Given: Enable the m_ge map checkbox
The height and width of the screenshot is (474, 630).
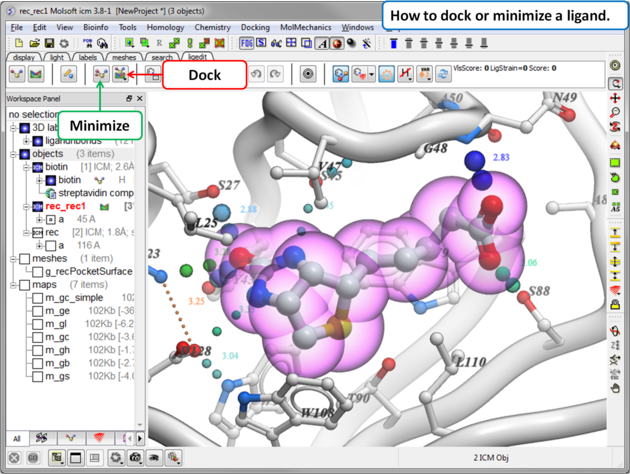Looking at the screenshot, I should (x=37, y=311).
